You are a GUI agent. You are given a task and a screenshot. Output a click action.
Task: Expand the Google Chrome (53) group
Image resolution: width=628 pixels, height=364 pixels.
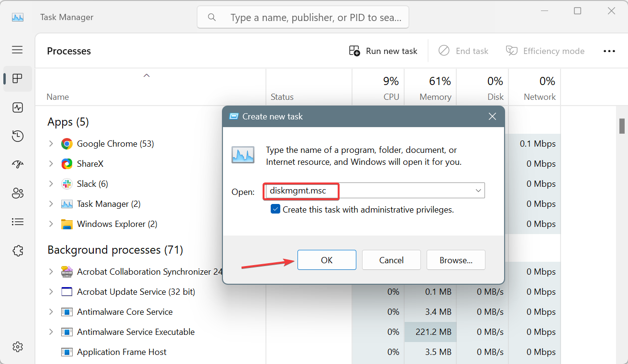point(51,144)
